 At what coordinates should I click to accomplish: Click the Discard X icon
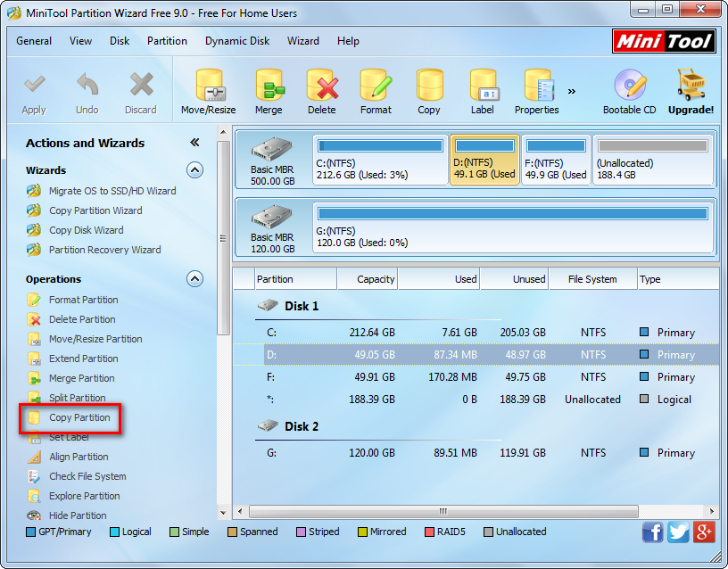(141, 85)
